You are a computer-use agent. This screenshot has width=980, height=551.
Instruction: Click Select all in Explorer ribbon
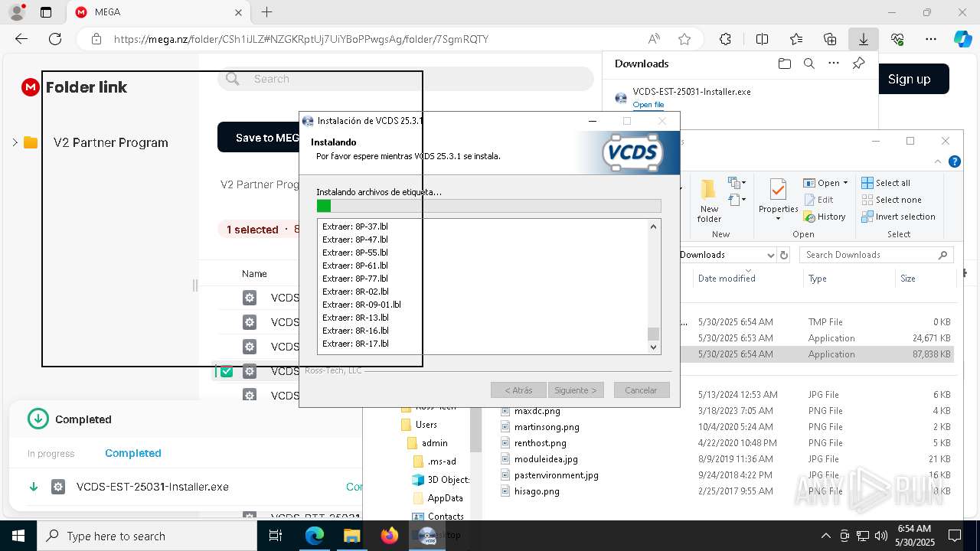click(886, 183)
